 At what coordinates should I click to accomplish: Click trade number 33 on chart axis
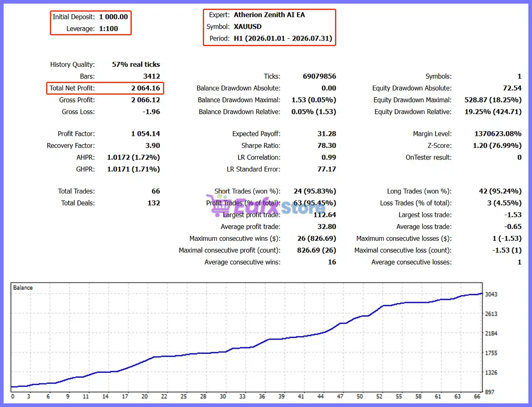click(242, 396)
